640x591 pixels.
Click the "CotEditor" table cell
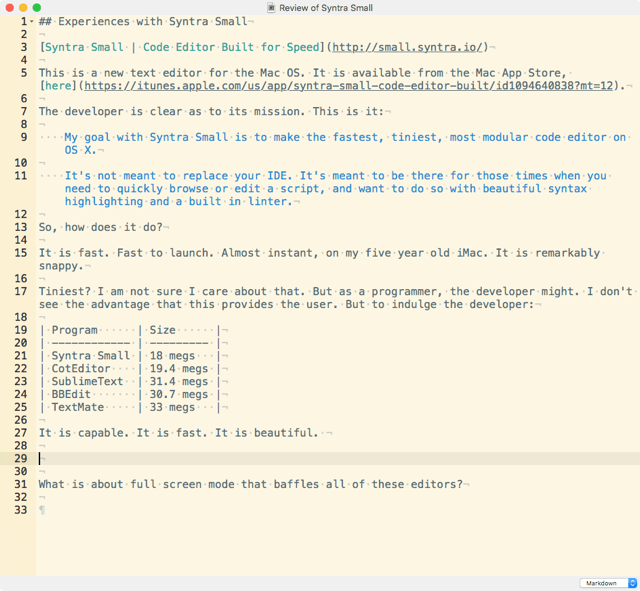(x=81, y=369)
